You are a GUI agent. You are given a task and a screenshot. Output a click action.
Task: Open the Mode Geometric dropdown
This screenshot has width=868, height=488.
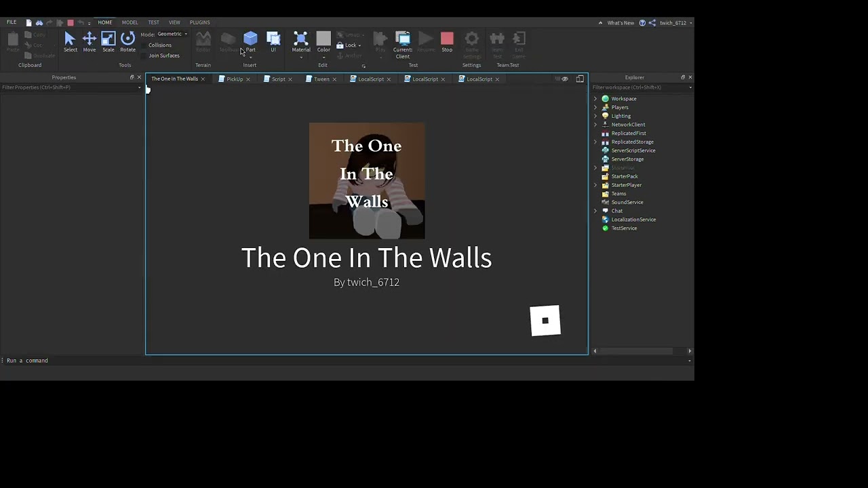point(172,34)
